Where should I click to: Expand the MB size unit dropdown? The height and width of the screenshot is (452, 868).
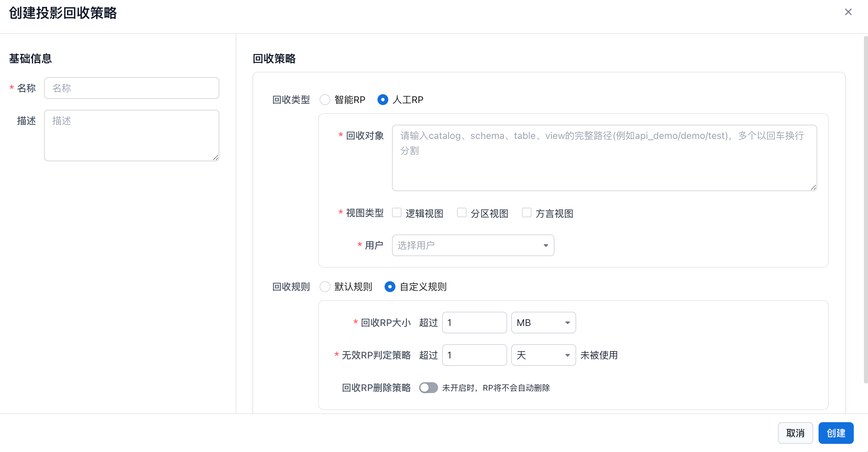click(x=543, y=323)
